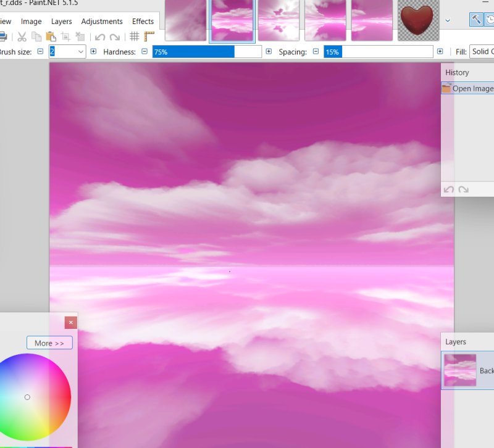The height and width of the screenshot is (448, 494).
Task: Open the image list chevron dropdown
Action: tap(447, 20)
